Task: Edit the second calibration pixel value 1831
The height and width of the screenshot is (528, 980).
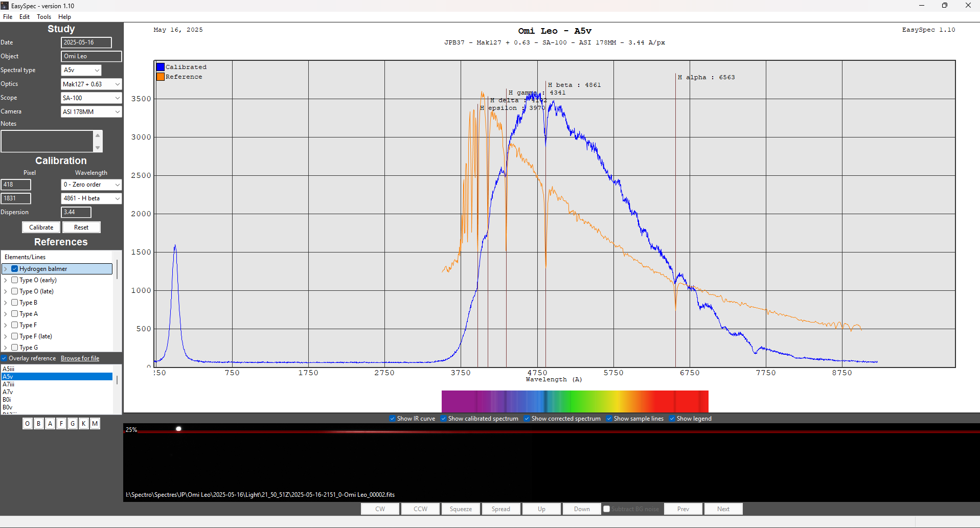Action: tap(16, 198)
